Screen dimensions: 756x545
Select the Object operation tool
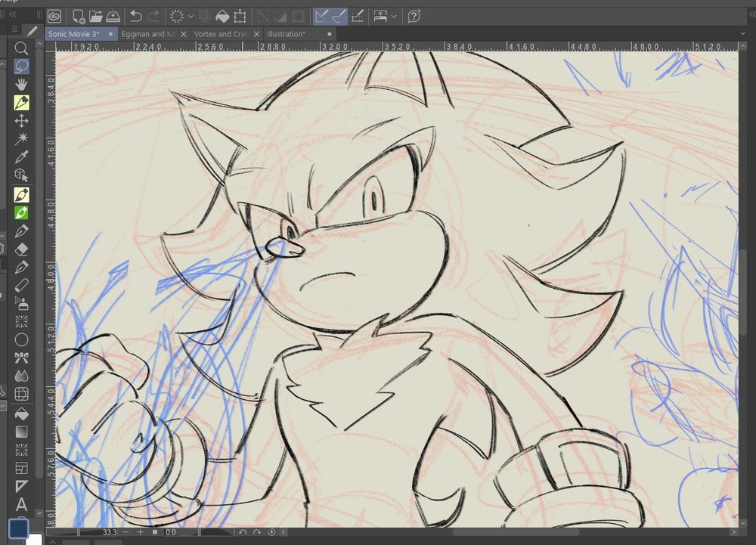(21, 175)
